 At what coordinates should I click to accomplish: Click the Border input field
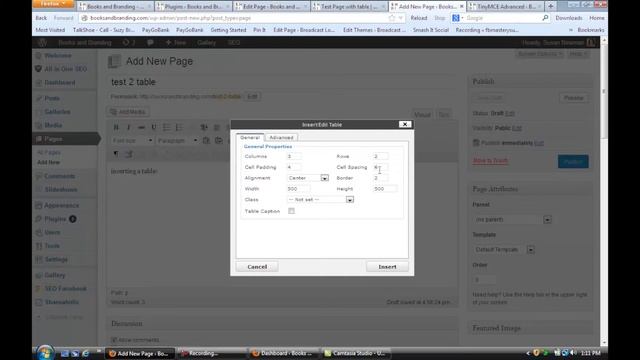click(x=380, y=178)
